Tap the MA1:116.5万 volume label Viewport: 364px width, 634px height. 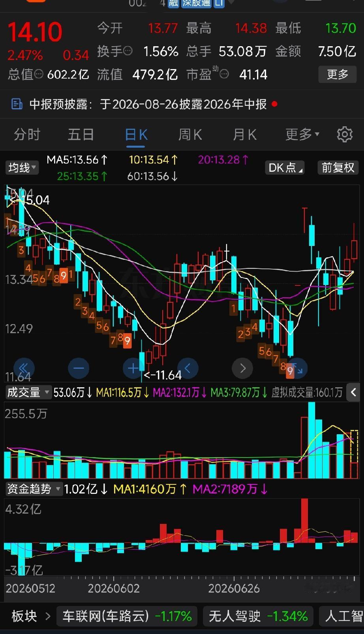pyautogui.click(x=123, y=392)
